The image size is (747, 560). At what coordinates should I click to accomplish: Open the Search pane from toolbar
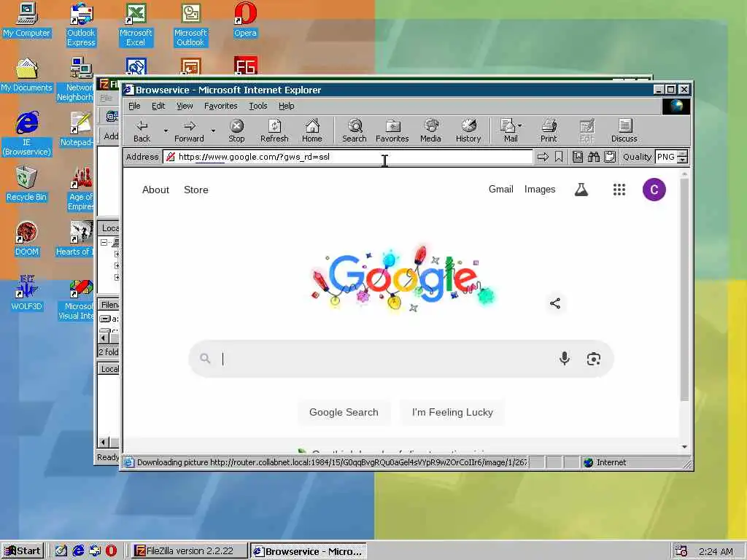(355, 131)
